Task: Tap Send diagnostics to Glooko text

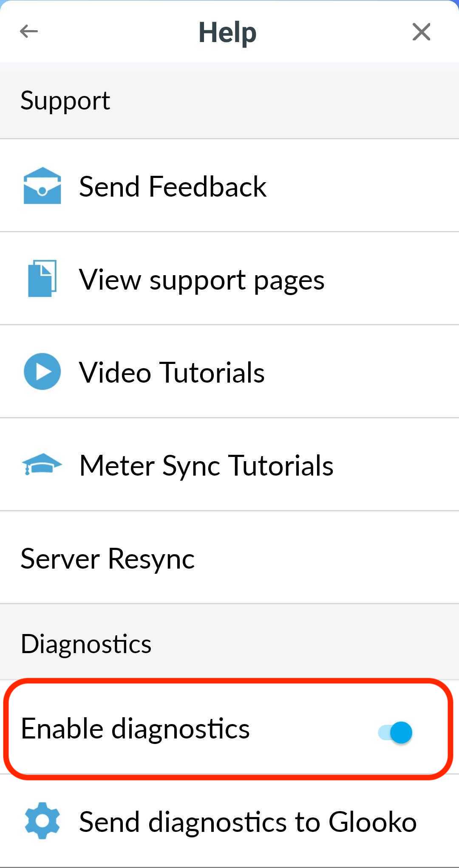Action: [x=247, y=821]
